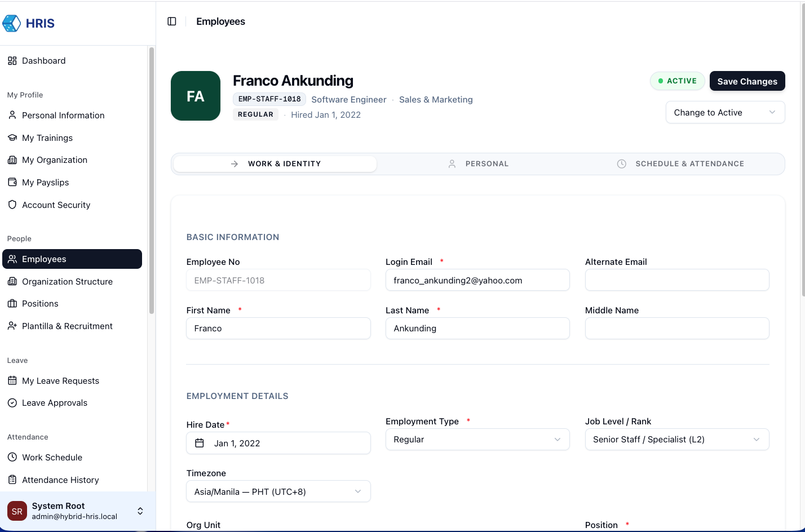This screenshot has width=805, height=532.
Task: Open the Job Level / Rank dropdown
Action: pos(676,440)
